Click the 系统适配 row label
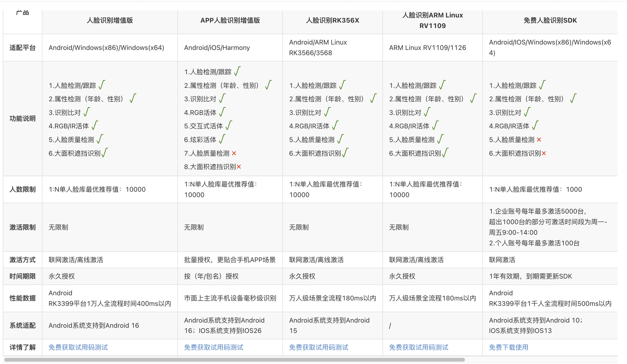 (x=23, y=325)
